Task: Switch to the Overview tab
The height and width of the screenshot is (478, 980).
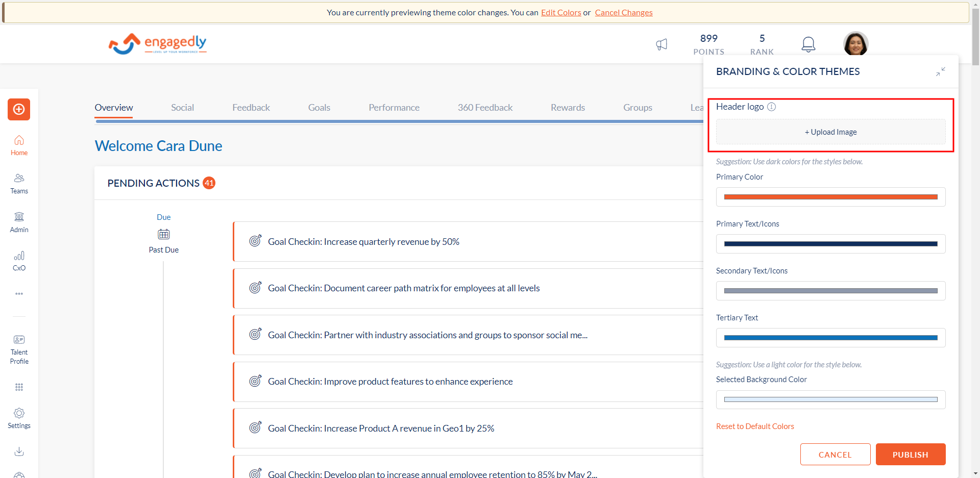Action: click(114, 108)
